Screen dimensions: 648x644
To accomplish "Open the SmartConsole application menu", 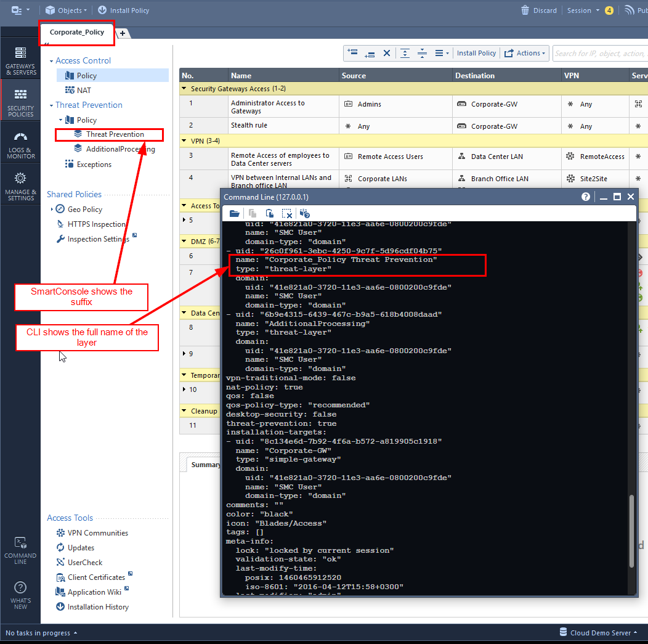I will coord(20,10).
